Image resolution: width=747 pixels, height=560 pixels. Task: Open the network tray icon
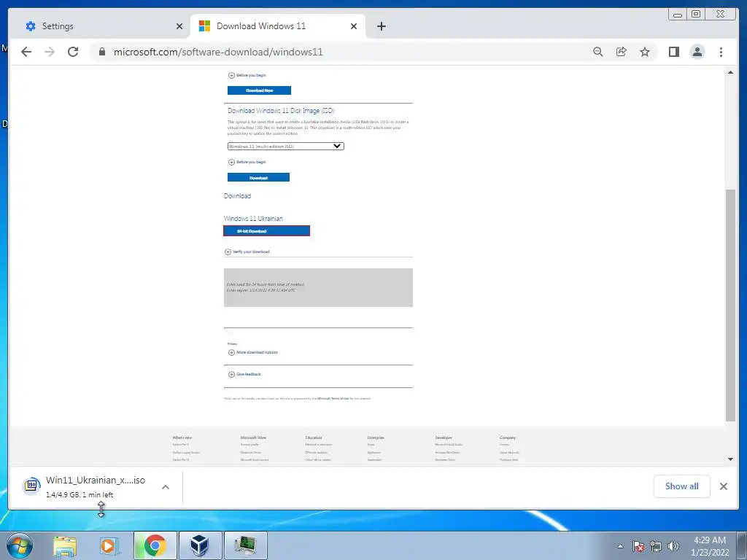click(x=656, y=546)
